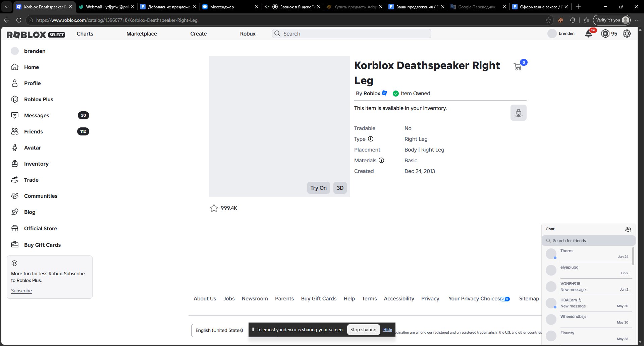
Task: Open the chat group creation icon
Action: (628, 229)
